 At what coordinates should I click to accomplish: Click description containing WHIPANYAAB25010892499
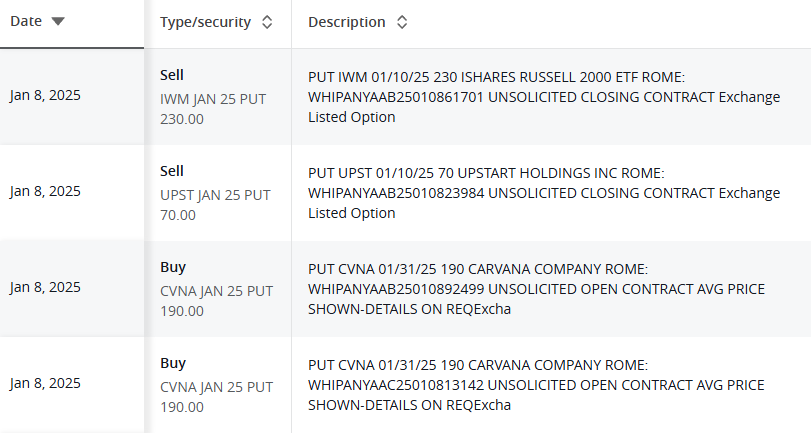(536, 289)
